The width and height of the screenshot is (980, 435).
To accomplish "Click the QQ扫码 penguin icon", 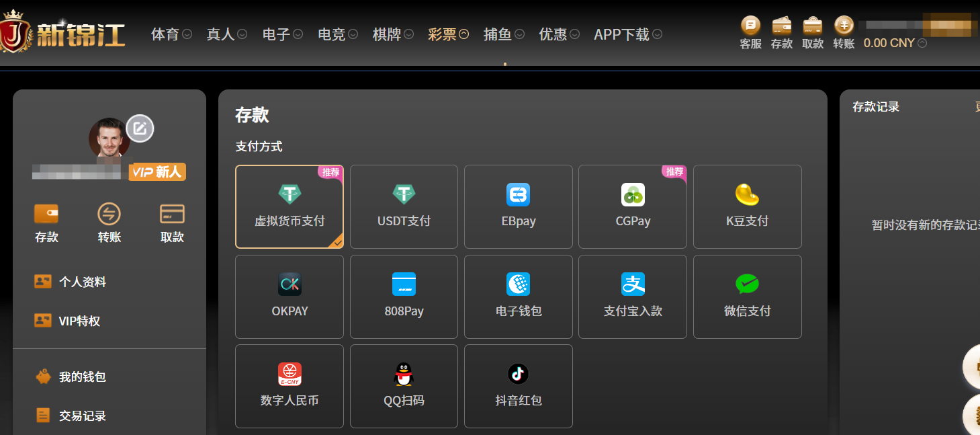I will 404,374.
